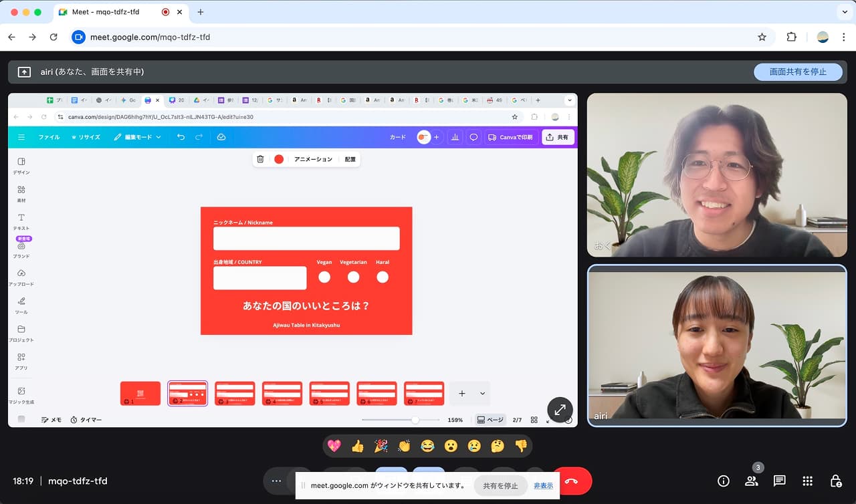Send the clapping hands reaction

click(404, 446)
